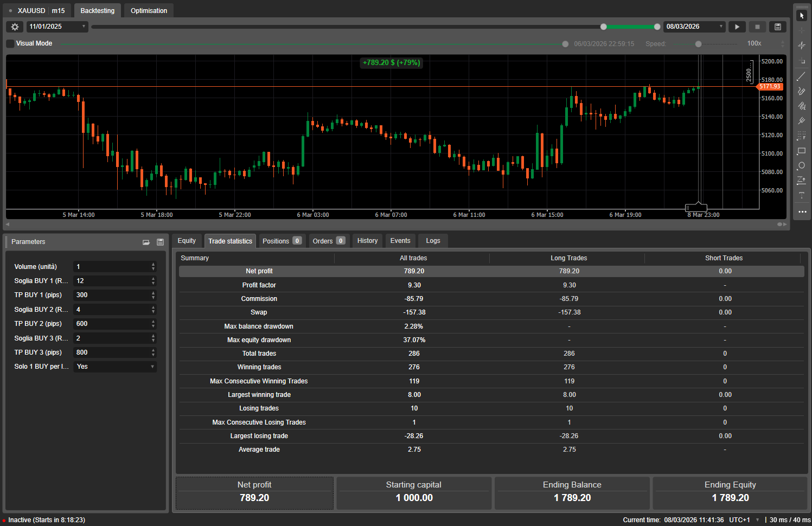Select the rectangle shape tool
The width and height of the screenshot is (812, 526).
tap(801, 151)
